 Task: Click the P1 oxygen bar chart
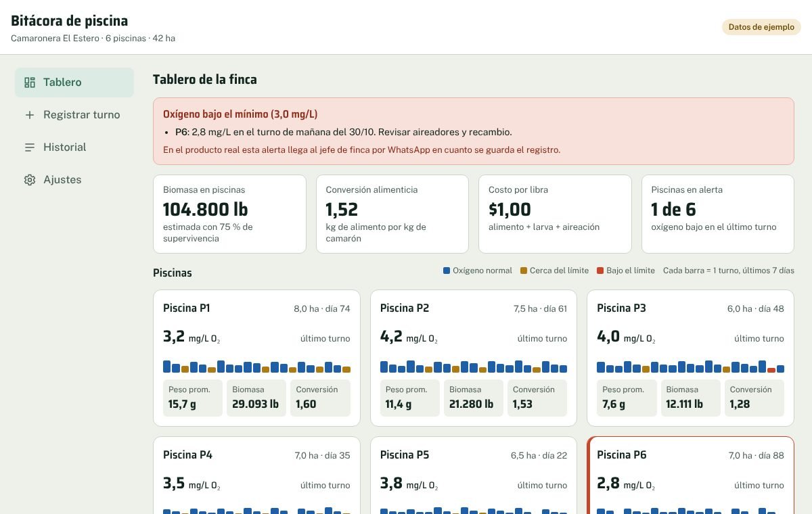[x=256, y=367]
